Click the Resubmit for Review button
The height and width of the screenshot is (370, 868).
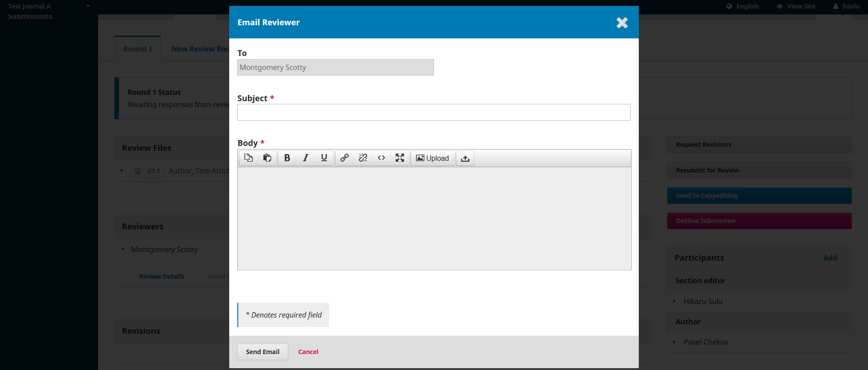(x=759, y=170)
